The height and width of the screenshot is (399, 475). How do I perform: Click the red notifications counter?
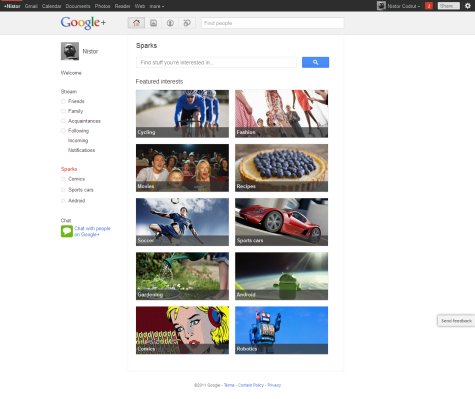(429, 6)
